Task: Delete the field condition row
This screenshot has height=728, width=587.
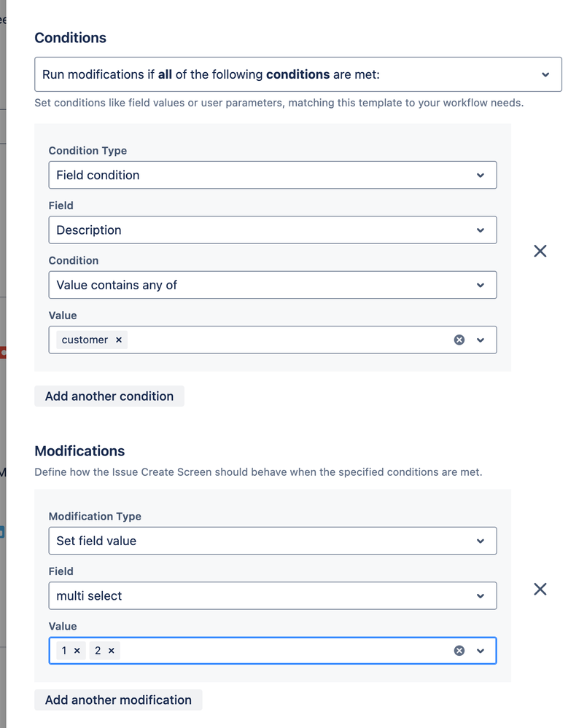Action: click(x=540, y=251)
